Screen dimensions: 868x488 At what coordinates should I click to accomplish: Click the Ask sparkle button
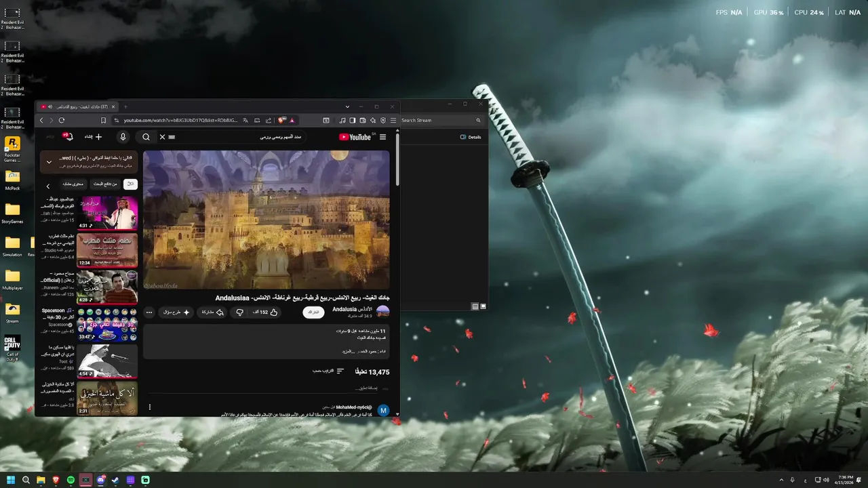click(x=176, y=312)
